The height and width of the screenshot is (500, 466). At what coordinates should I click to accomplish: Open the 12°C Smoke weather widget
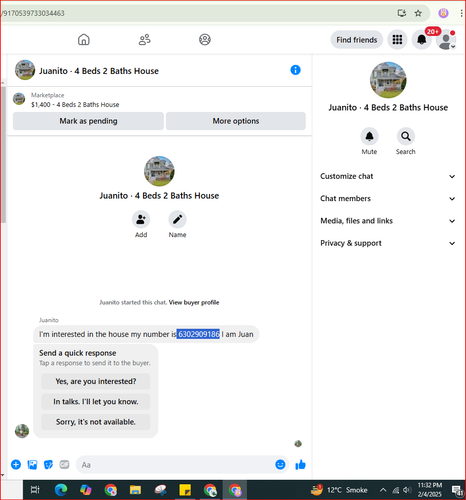[x=339, y=490]
